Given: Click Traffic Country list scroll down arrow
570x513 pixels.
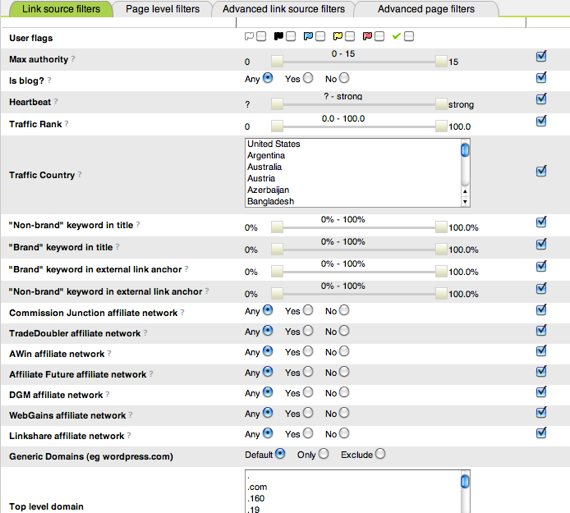Looking at the screenshot, I should [x=465, y=202].
